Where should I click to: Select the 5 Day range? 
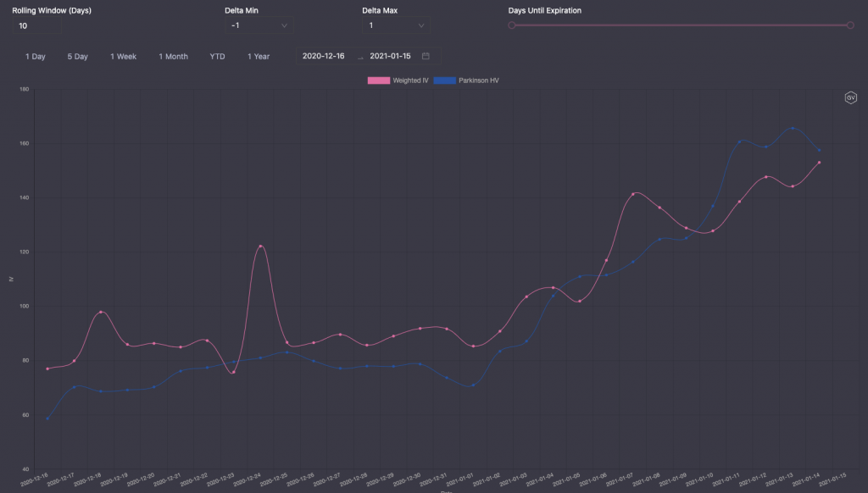78,57
